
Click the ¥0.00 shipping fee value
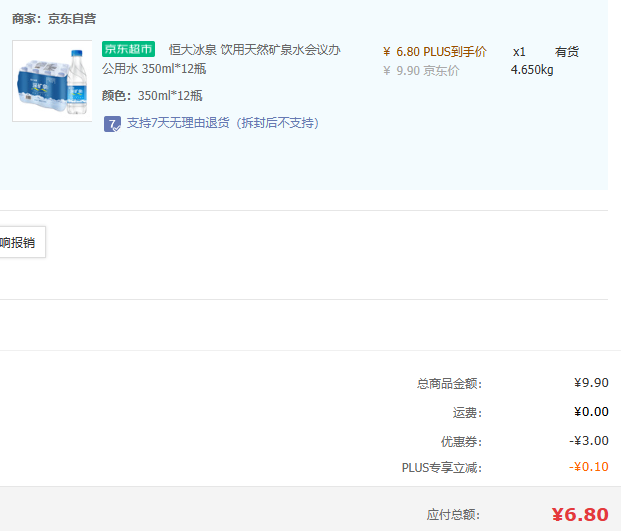pyautogui.click(x=591, y=412)
